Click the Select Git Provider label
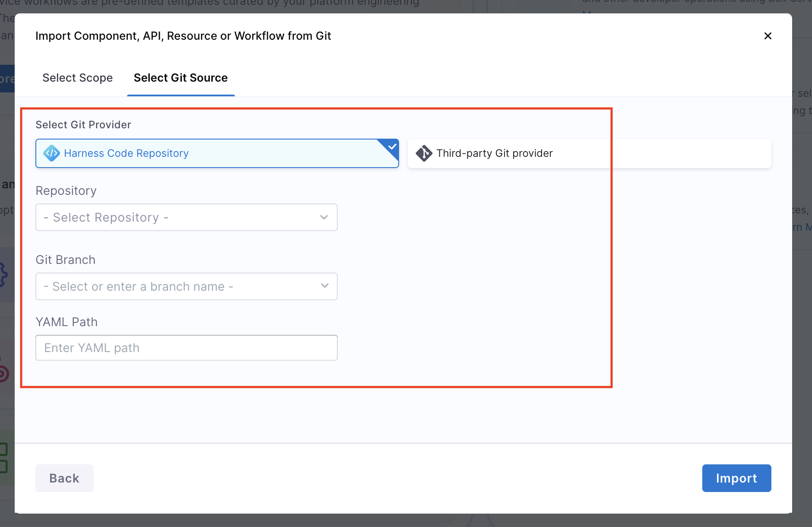 click(x=83, y=125)
